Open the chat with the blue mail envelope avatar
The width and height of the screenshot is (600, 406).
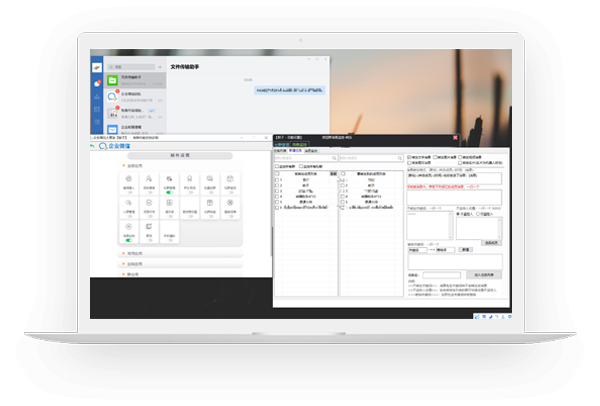point(135,129)
